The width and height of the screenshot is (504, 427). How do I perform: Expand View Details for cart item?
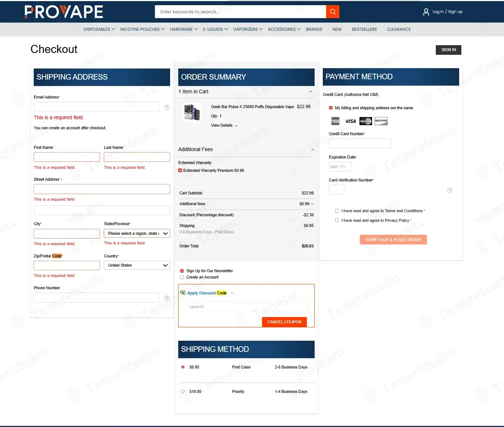click(224, 126)
